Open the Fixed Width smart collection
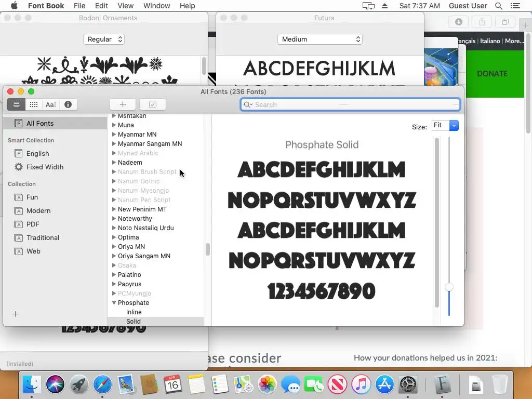This screenshot has height=399, width=532. (x=45, y=167)
